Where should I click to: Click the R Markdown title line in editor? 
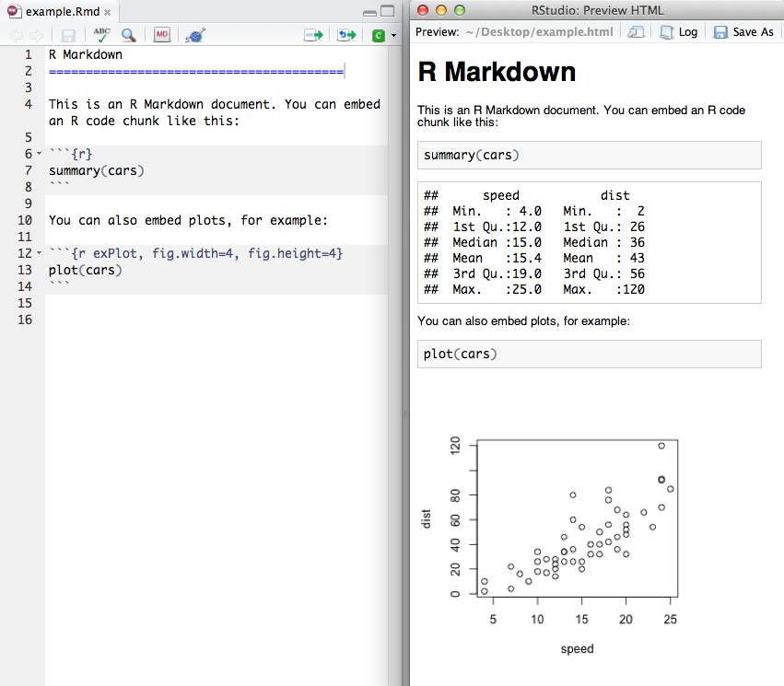tap(86, 54)
